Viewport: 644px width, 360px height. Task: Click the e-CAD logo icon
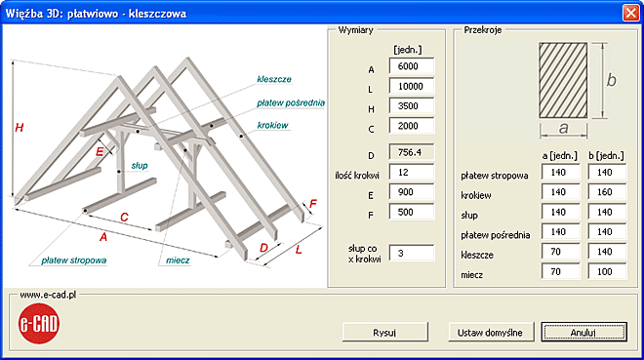(x=39, y=324)
